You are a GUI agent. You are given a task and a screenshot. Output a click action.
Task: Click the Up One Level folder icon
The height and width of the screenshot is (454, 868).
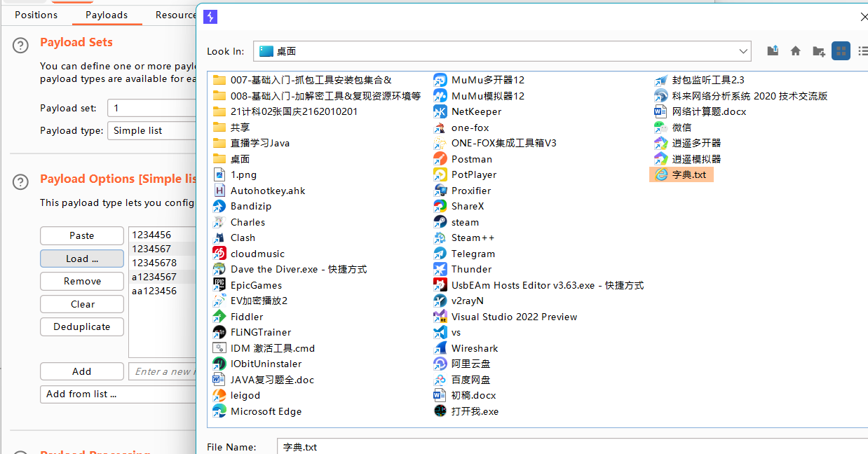click(773, 50)
